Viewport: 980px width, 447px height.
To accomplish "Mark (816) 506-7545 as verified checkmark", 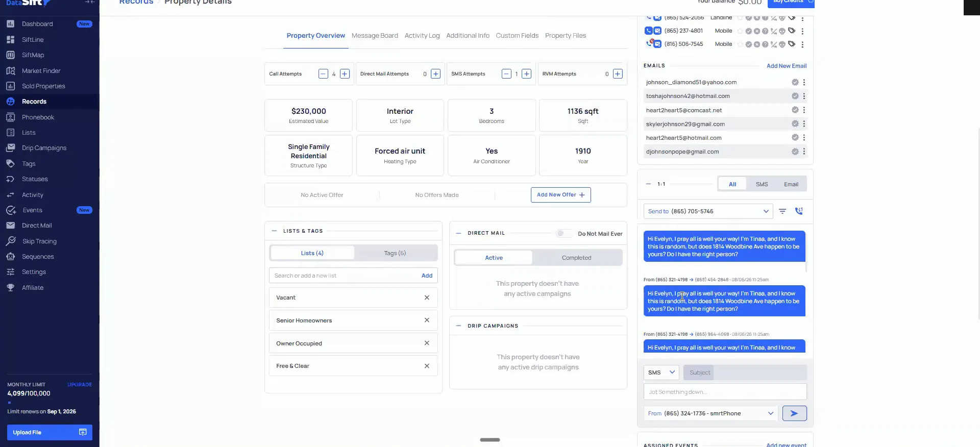I will click(x=748, y=44).
